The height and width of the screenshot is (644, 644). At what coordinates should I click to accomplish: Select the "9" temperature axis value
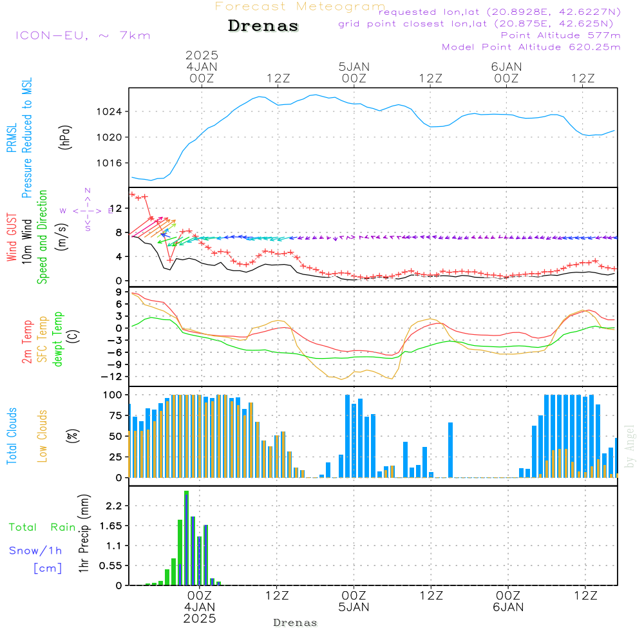point(118,292)
